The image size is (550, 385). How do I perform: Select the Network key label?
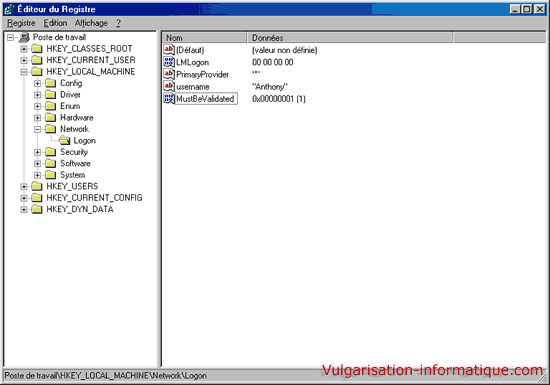click(x=74, y=129)
